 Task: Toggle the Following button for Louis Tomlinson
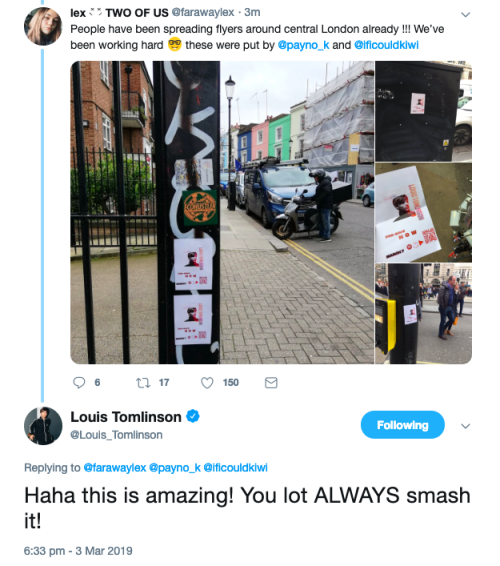(403, 425)
